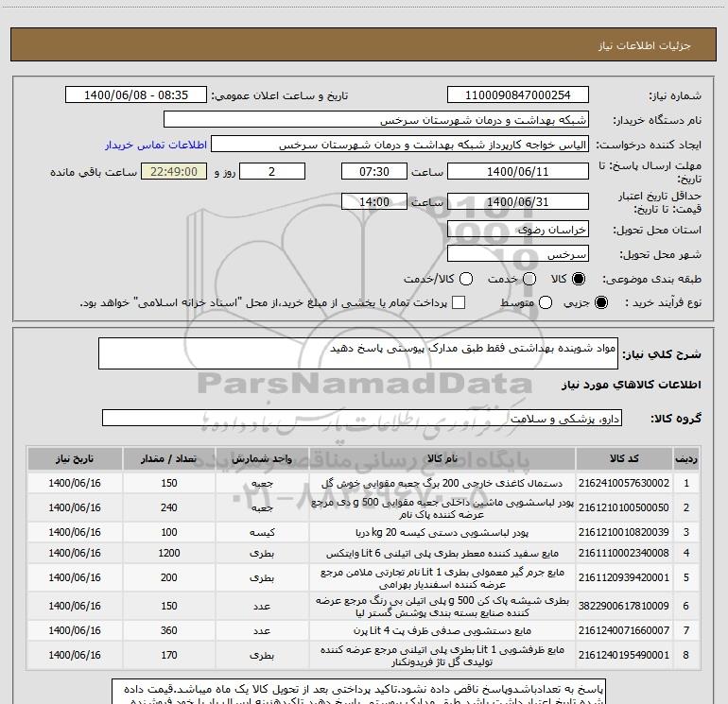Viewport: 728px width, 704px height.
Task: Click the مایع ظرفشویی item name
Action: (x=442, y=655)
